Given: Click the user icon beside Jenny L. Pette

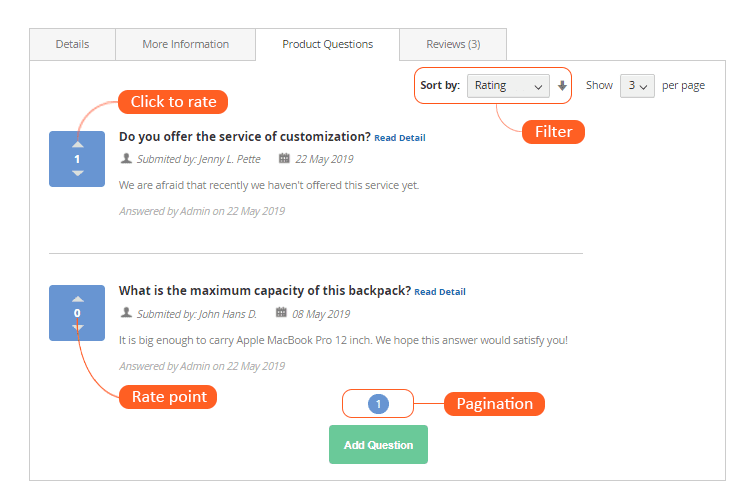Looking at the screenshot, I should 126,158.
